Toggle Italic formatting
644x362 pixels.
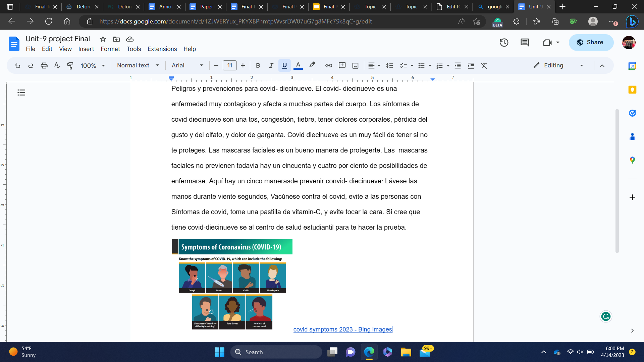point(271,65)
